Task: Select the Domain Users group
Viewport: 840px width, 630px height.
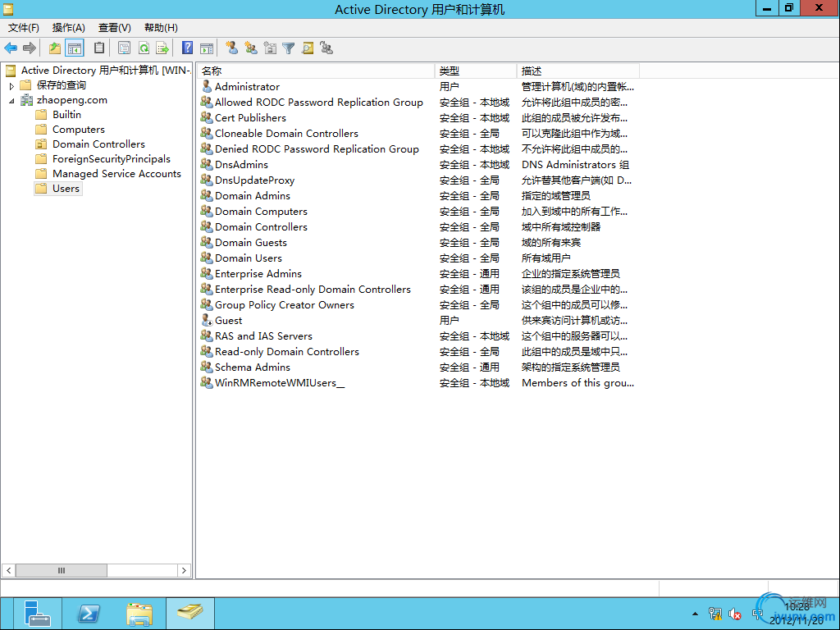Action: coord(248,258)
